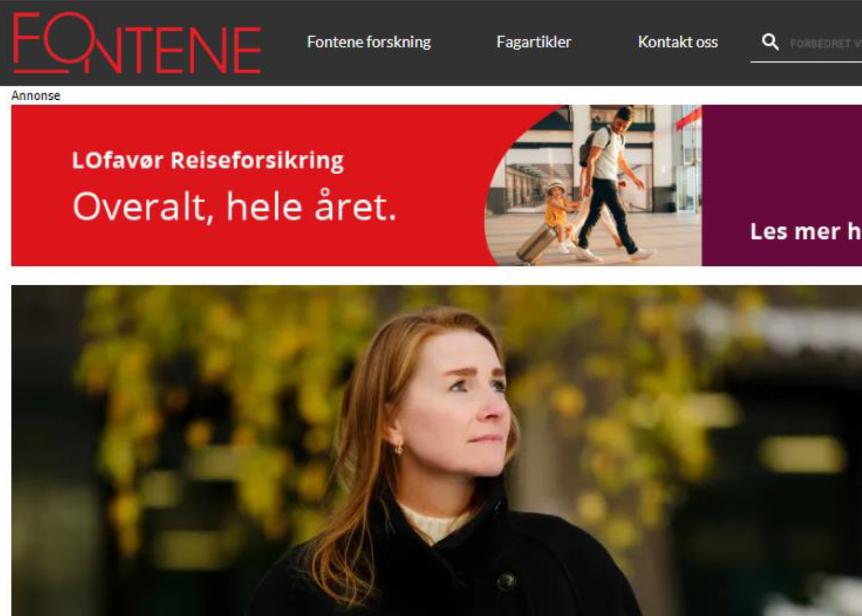
Task: Click the white underline beneath the search field
Action: 806,62
